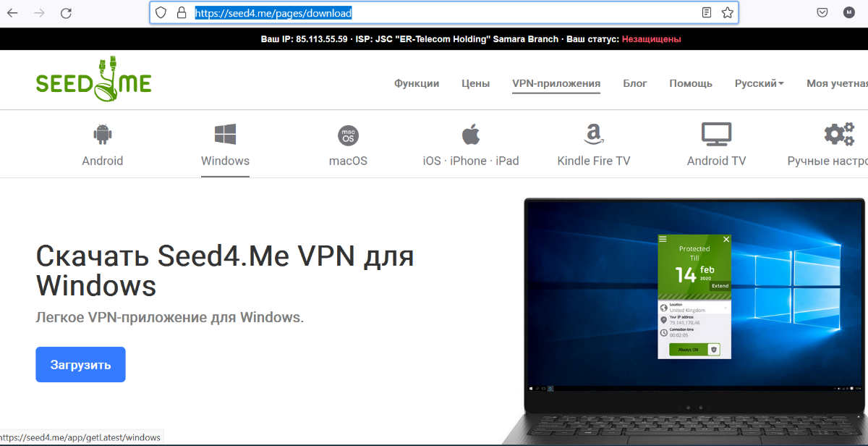Open manual settings gears icon
This screenshot has width=868, height=446.
839,135
